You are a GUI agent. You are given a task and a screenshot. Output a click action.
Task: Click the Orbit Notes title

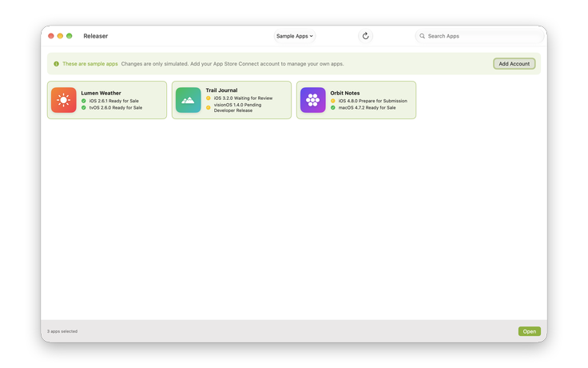345,93
